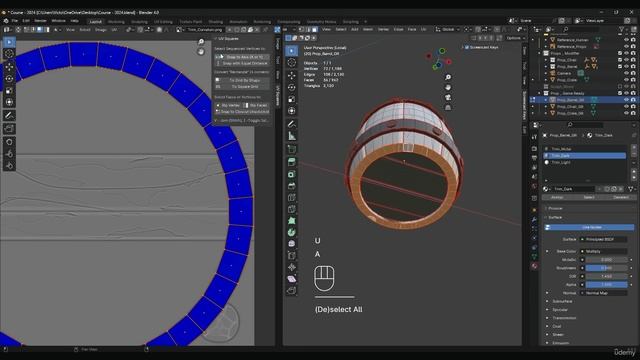Click zoom magnifier icon in 3D viewport
The width and height of the screenshot is (640, 360).
(x=448, y=77)
